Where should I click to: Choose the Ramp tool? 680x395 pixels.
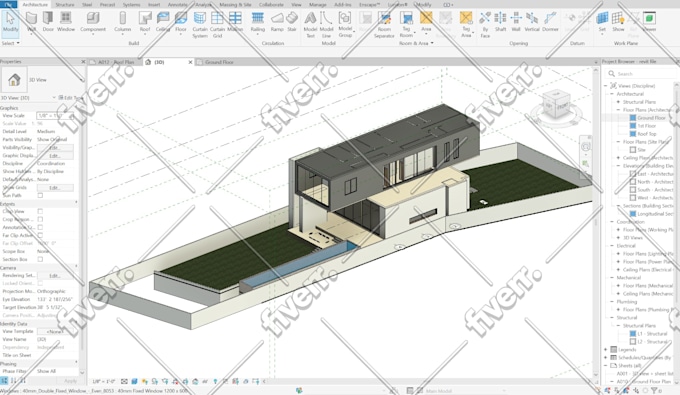pyautogui.click(x=277, y=22)
